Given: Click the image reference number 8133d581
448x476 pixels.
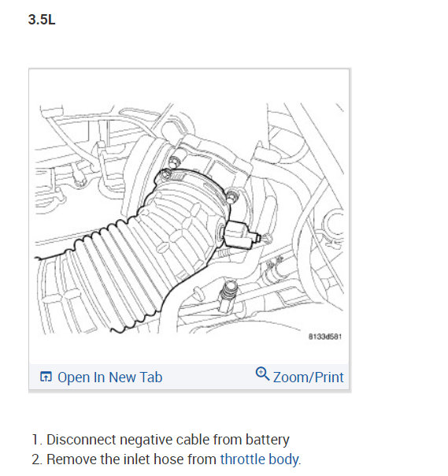Looking at the screenshot, I should coord(325,337).
